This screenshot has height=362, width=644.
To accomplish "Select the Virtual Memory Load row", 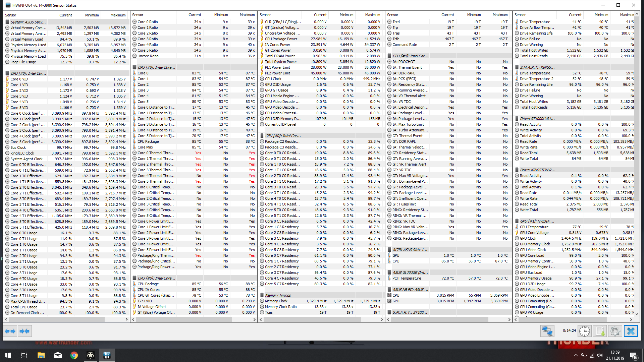I will pos(66,39).
